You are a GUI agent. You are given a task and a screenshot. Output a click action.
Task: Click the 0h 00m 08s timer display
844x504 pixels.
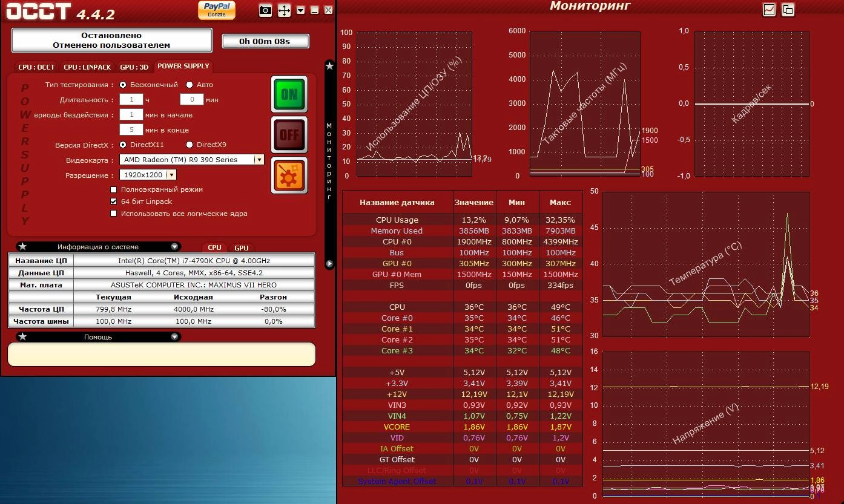pos(265,41)
